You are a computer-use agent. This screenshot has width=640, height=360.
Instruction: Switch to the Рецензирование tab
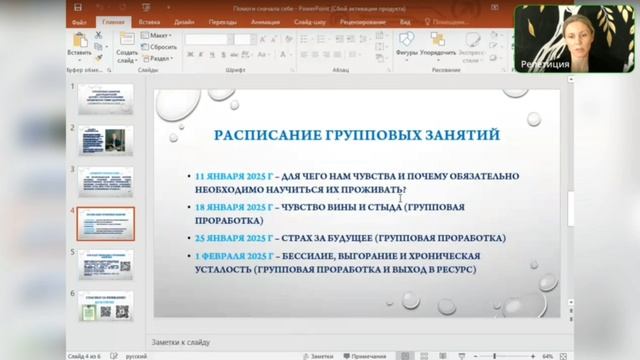(x=362, y=22)
